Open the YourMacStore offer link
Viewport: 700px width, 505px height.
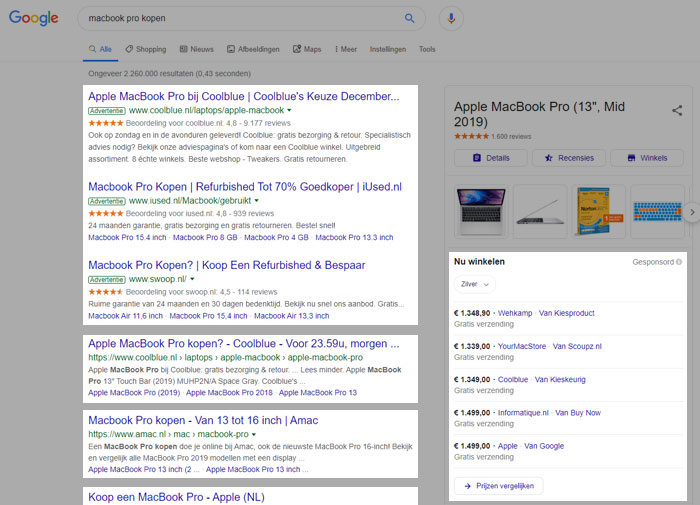522,346
